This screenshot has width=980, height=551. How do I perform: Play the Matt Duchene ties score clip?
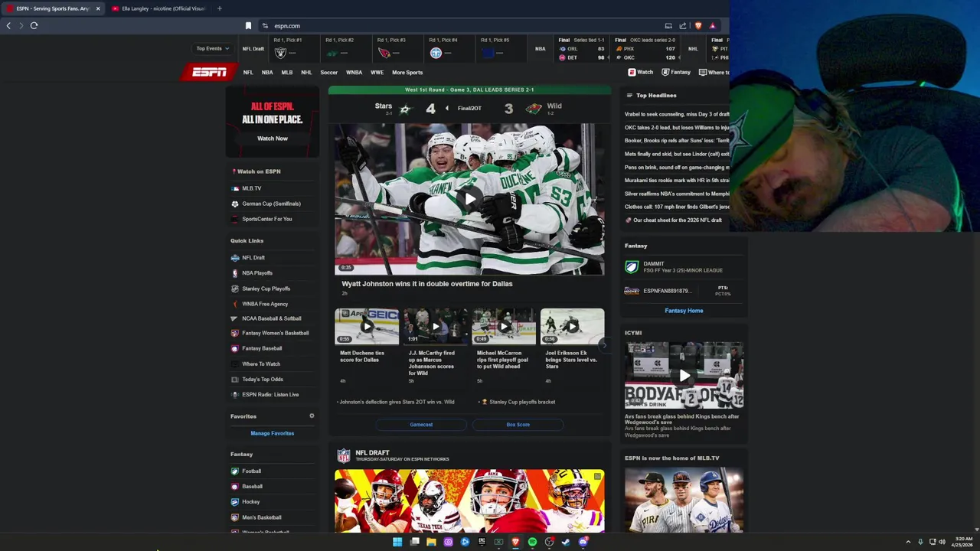[367, 326]
